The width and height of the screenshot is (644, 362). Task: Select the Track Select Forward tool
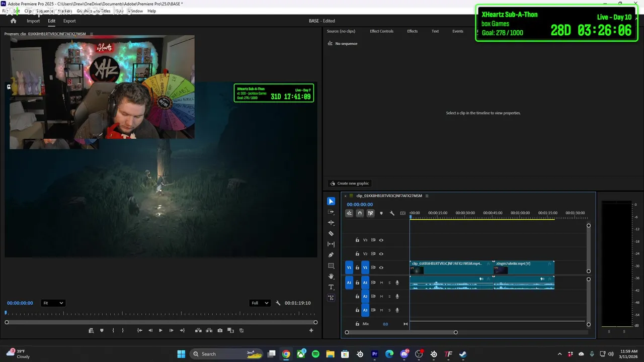(331, 212)
